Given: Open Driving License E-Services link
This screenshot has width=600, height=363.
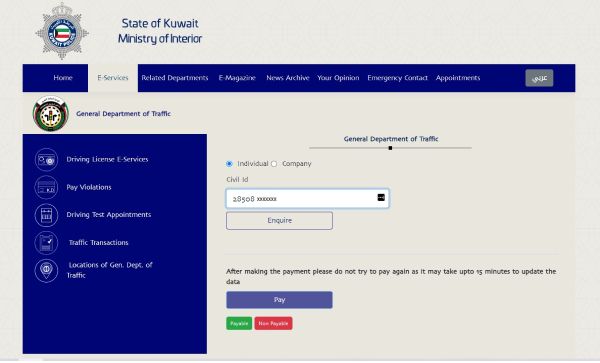Looking at the screenshot, I should [x=107, y=160].
